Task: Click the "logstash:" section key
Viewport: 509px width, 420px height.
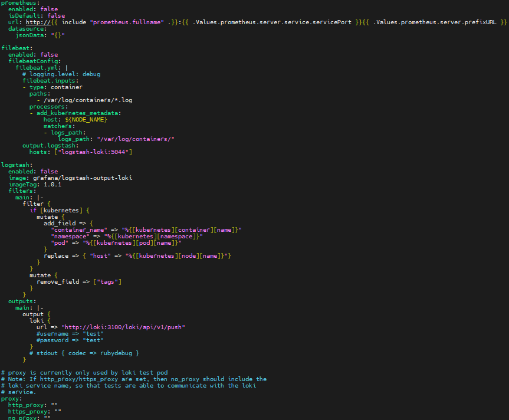Action: click(17, 165)
